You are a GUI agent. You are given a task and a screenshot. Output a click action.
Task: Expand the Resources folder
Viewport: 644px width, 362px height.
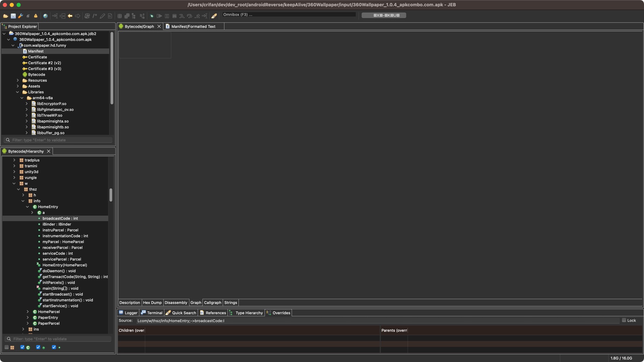[18, 80]
